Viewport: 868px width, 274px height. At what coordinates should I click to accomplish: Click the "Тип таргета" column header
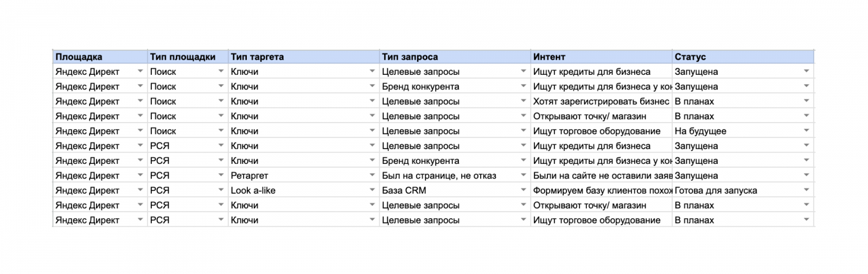coord(257,57)
